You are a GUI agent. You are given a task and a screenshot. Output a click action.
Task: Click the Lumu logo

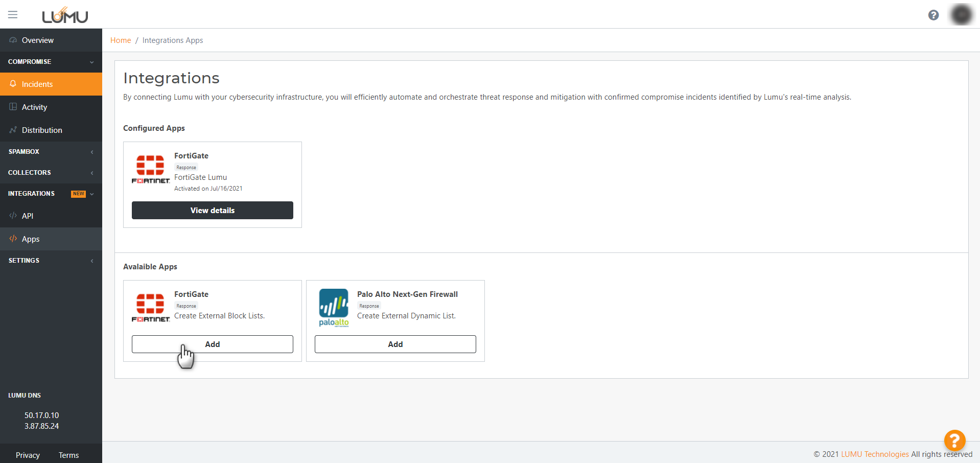click(x=65, y=16)
